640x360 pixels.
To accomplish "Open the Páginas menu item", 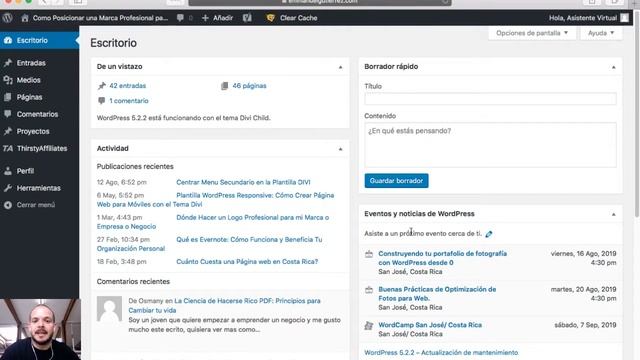I will pos(39,97).
